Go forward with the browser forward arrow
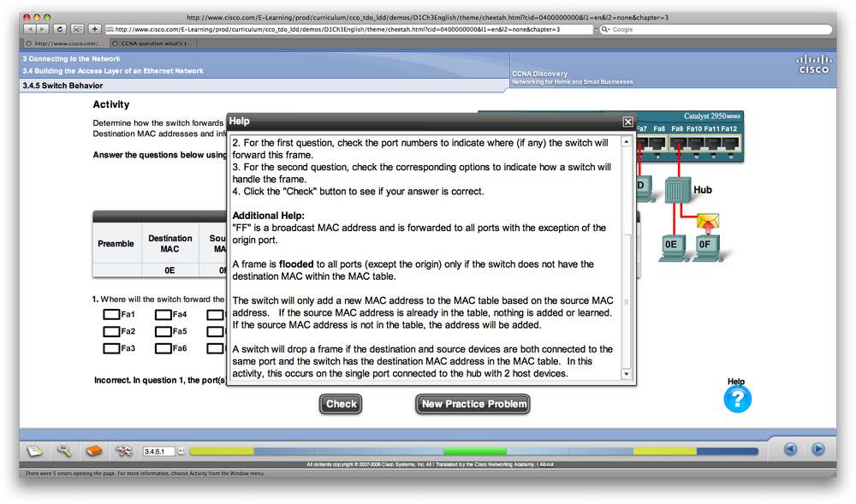 tap(43, 29)
